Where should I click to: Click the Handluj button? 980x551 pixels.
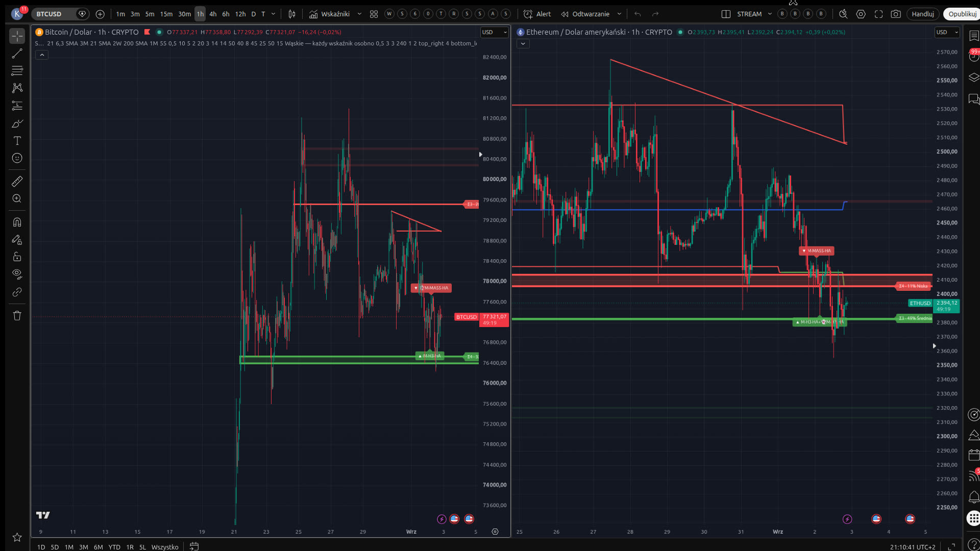[x=923, y=14]
